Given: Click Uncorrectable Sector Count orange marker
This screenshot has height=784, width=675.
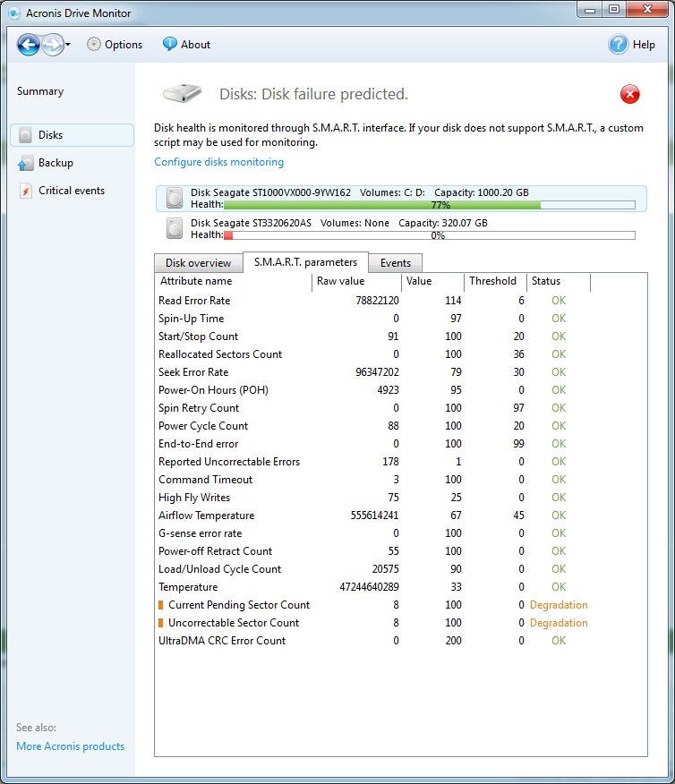Looking at the screenshot, I should pos(161,623).
